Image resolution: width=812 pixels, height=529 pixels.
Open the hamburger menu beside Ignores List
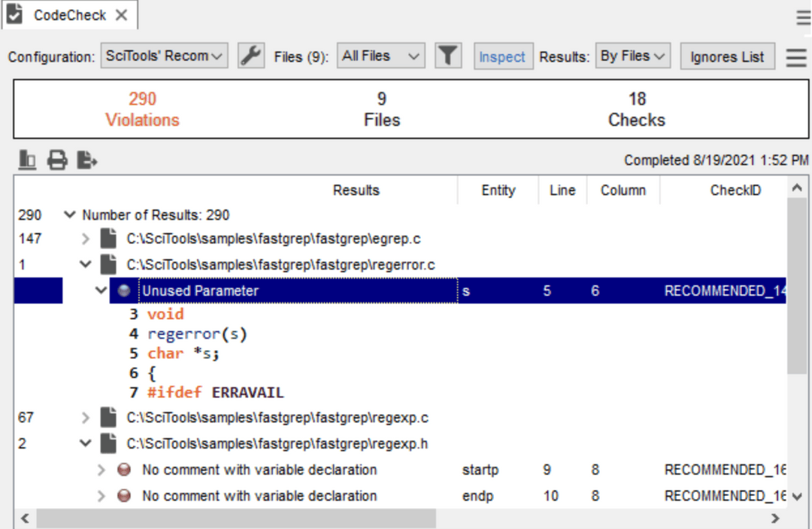click(x=796, y=56)
